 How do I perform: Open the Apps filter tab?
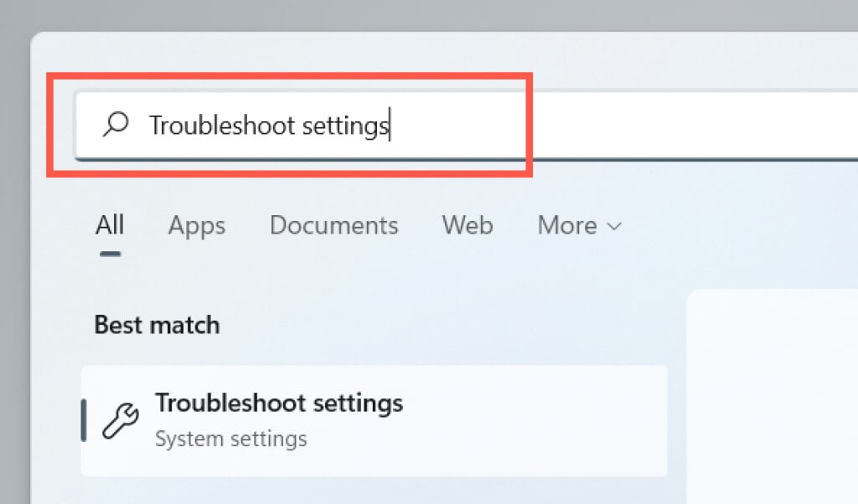tap(197, 225)
